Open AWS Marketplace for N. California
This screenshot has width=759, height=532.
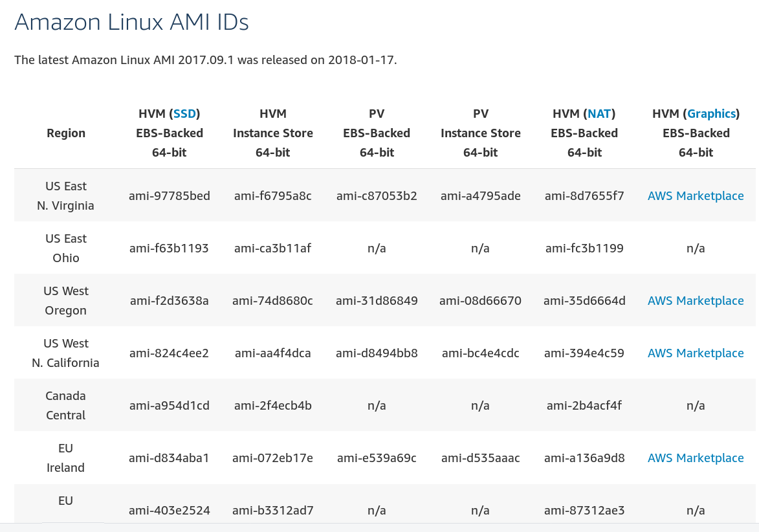tap(696, 353)
